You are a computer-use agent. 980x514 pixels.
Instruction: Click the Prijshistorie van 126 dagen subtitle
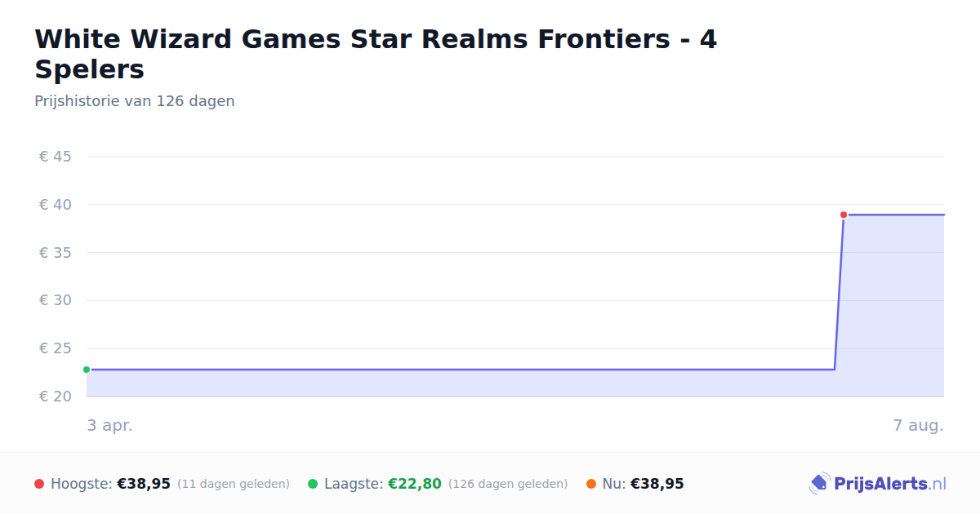(x=135, y=101)
